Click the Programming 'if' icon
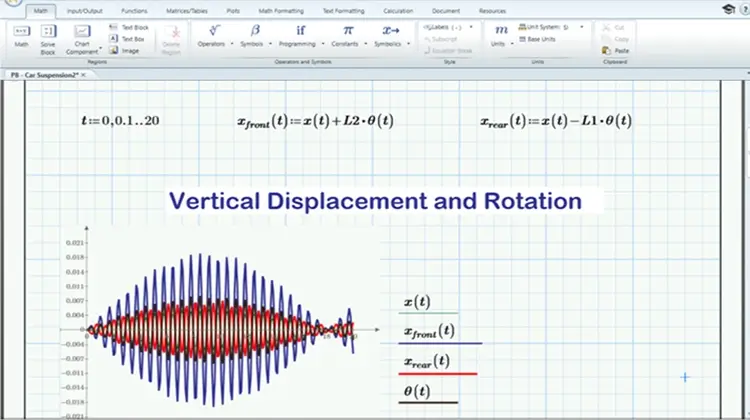 [300, 31]
